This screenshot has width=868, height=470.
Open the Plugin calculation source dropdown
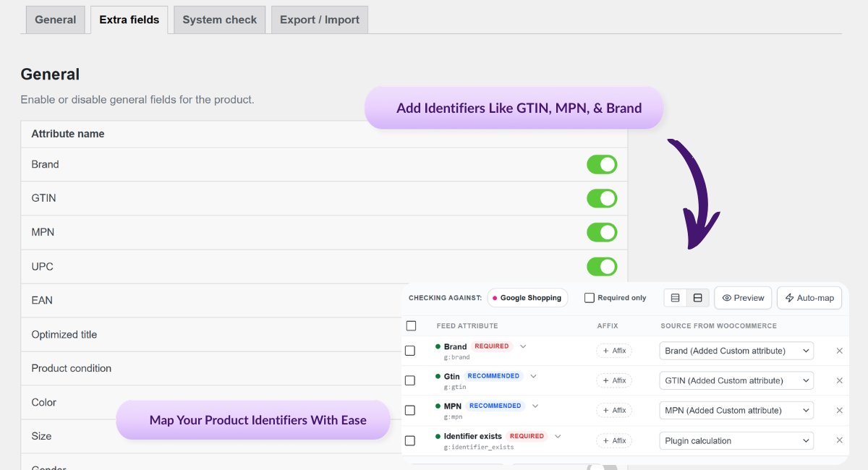(736, 440)
